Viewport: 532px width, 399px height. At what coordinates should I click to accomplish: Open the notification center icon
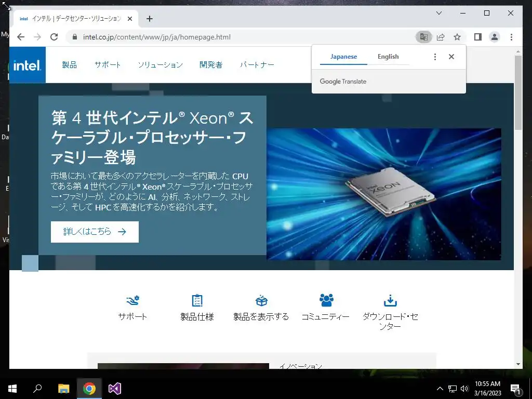pyautogui.click(x=515, y=389)
